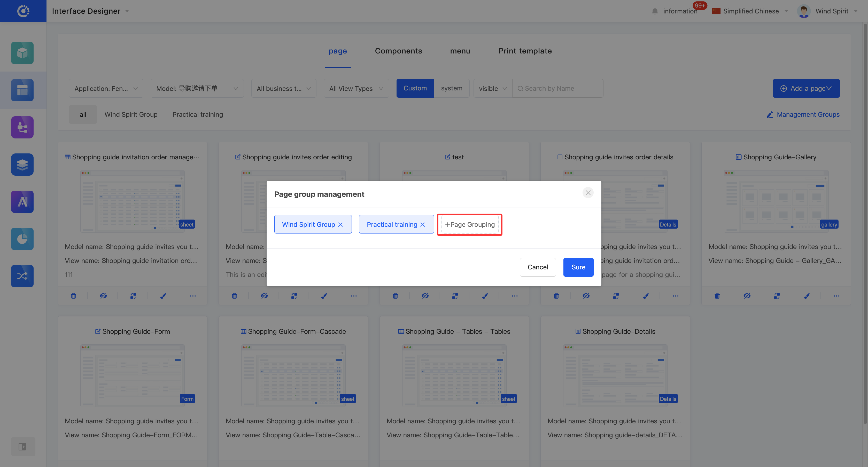Image resolution: width=868 pixels, height=467 pixels.
Task: Expand the Application filter dropdown
Action: pos(106,88)
